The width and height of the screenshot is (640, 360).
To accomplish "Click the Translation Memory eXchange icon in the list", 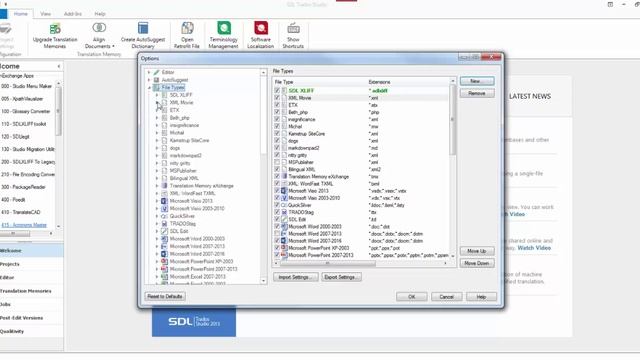I will click(284, 176).
